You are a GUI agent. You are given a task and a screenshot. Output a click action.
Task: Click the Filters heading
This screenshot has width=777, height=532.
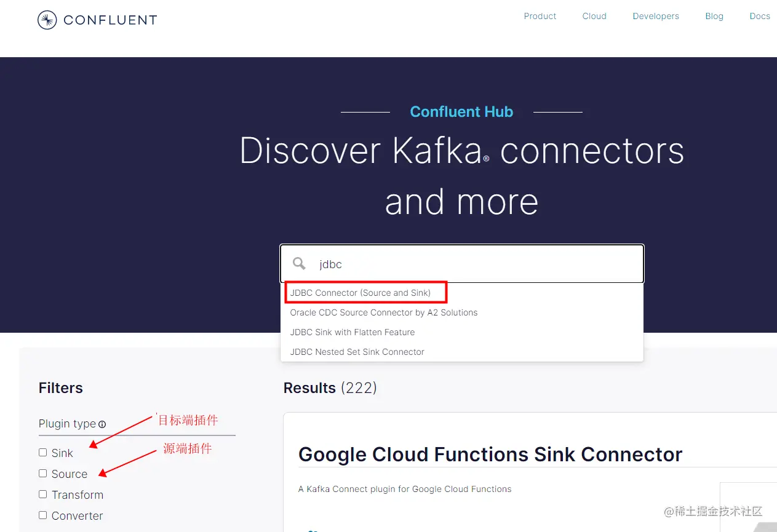pyautogui.click(x=61, y=388)
